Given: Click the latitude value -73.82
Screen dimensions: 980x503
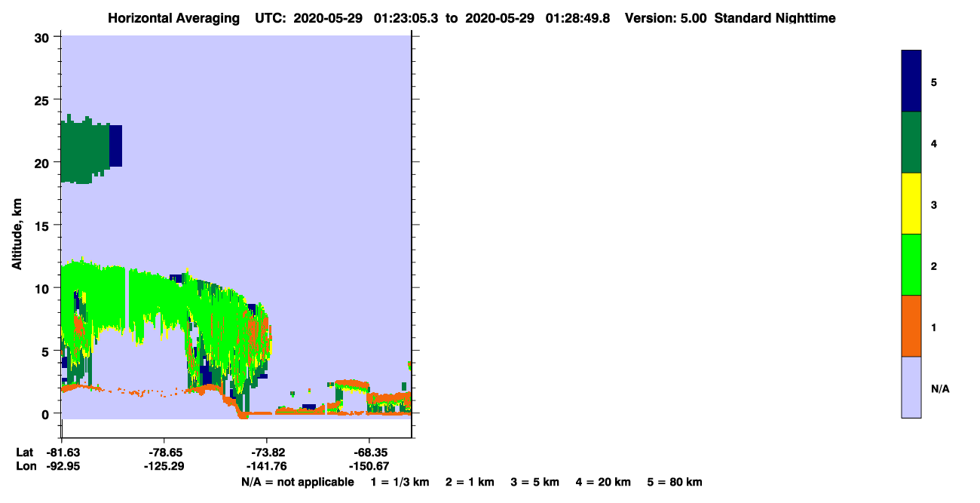Looking at the screenshot, I should pyautogui.click(x=266, y=452).
